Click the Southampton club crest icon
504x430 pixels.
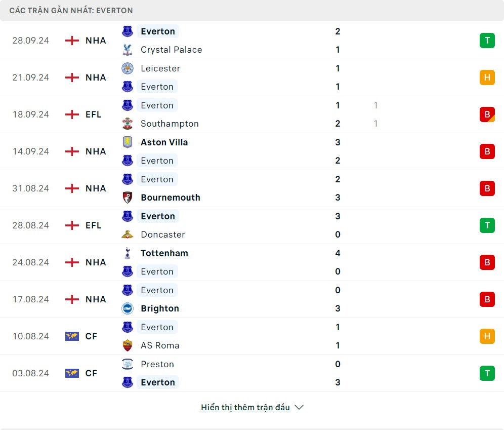128,124
